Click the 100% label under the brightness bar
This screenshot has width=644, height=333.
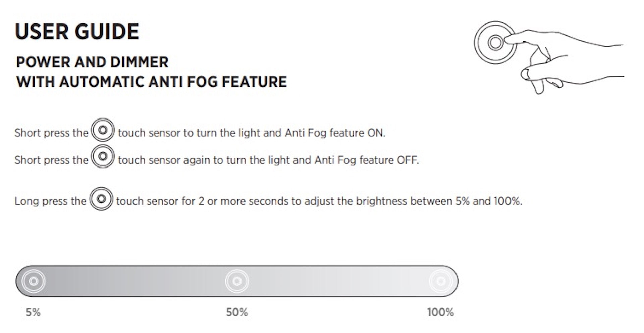coord(440,313)
